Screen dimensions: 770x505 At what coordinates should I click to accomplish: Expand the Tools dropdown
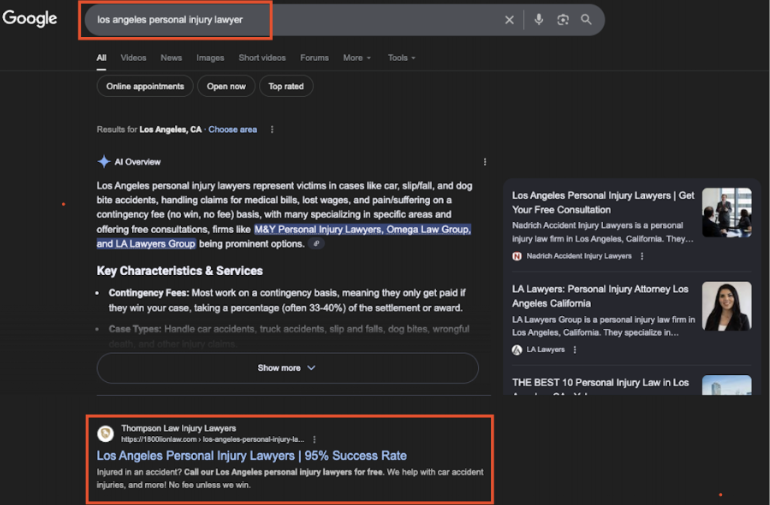(x=402, y=58)
